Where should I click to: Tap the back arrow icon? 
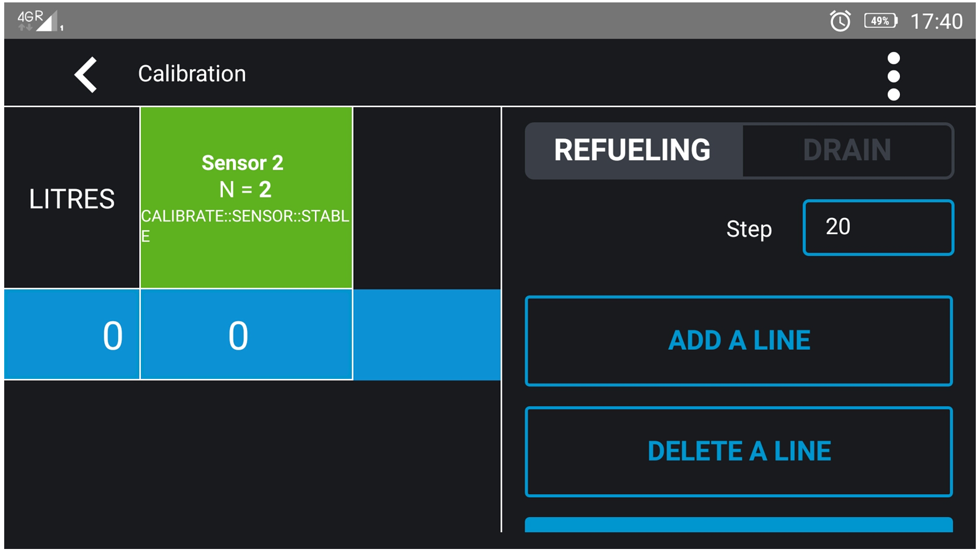click(86, 75)
